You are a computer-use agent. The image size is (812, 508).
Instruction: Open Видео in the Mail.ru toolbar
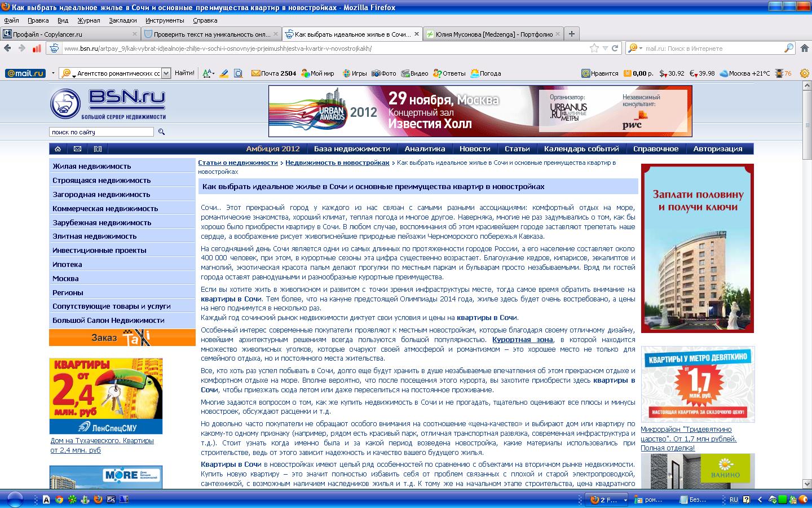[x=414, y=73]
